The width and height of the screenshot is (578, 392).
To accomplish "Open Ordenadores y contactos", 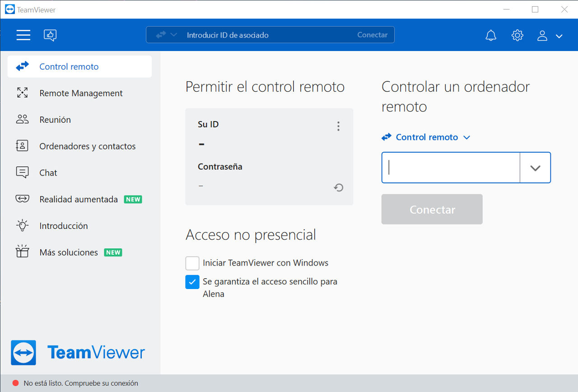I will pyautogui.click(x=79, y=146).
